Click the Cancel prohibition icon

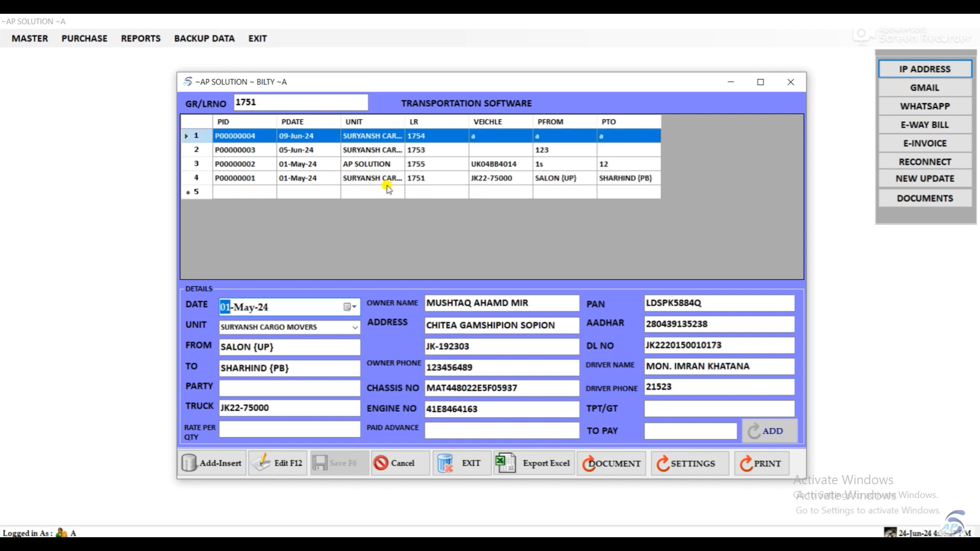tap(381, 463)
